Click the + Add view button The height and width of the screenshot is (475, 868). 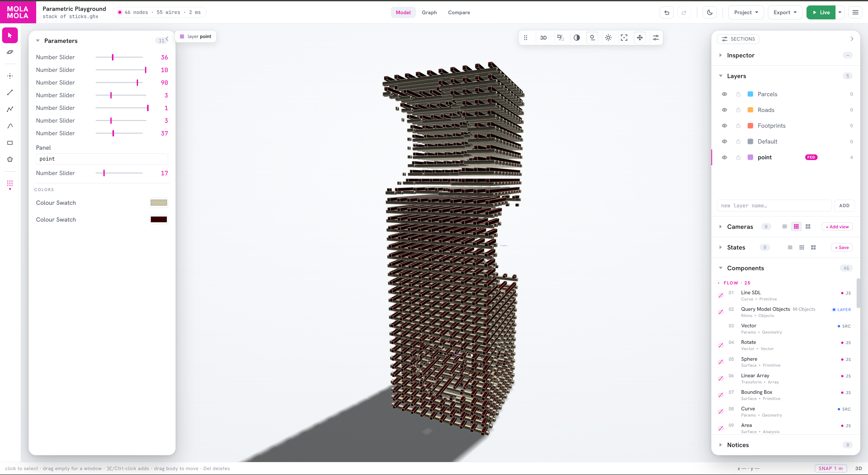pyautogui.click(x=837, y=227)
